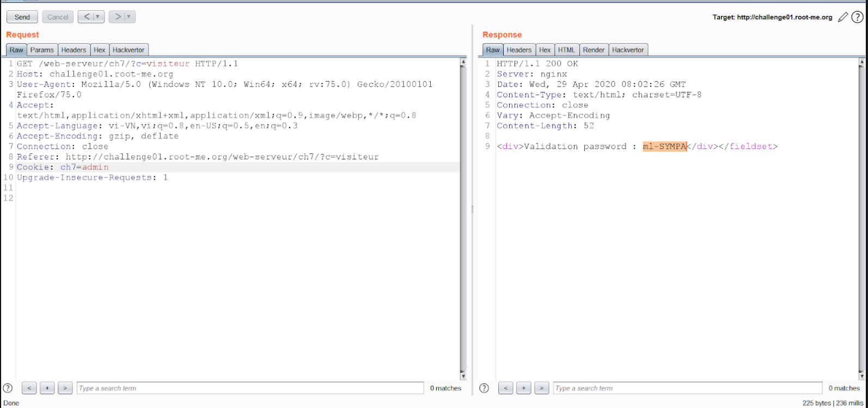Viewport: 868px width, 408px height.
Task: Click the Accept-Encoding: gzip, deflate line
Action: point(97,136)
